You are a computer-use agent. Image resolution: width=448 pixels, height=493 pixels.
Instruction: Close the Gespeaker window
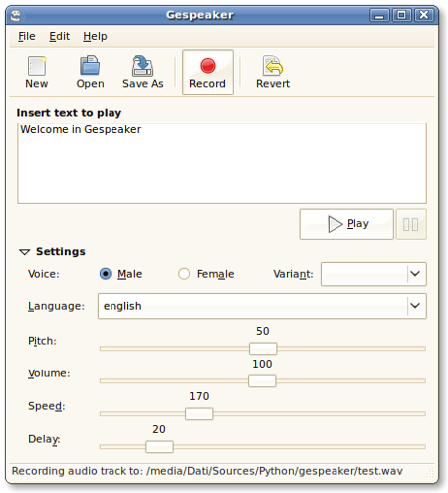coord(424,15)
